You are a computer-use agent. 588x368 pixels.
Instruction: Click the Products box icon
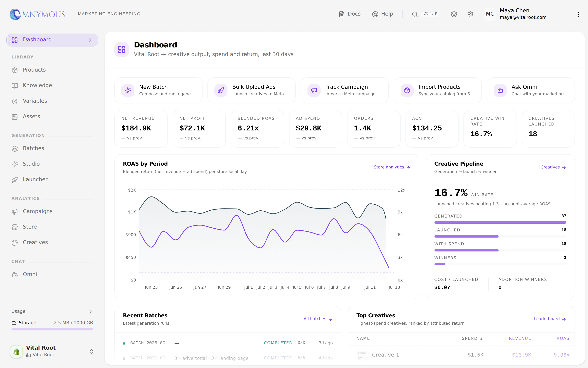pyautogui.click(x=15, y=70)
